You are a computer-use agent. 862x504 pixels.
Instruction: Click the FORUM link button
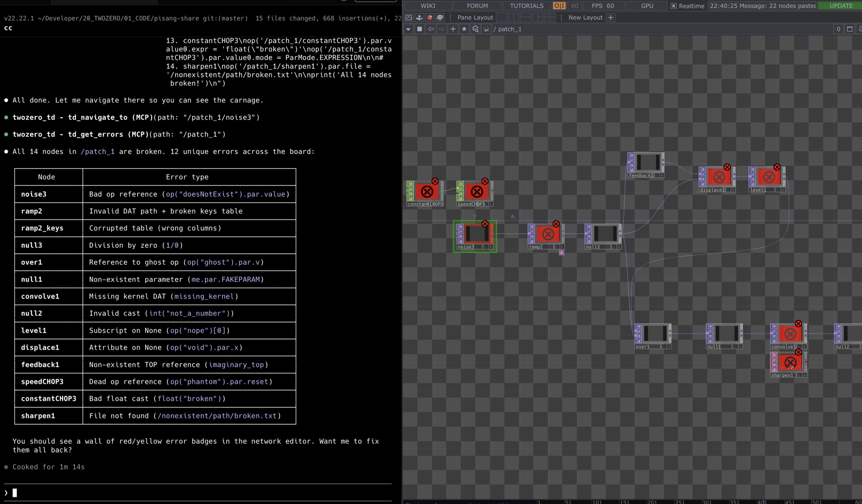coord(477,6)
